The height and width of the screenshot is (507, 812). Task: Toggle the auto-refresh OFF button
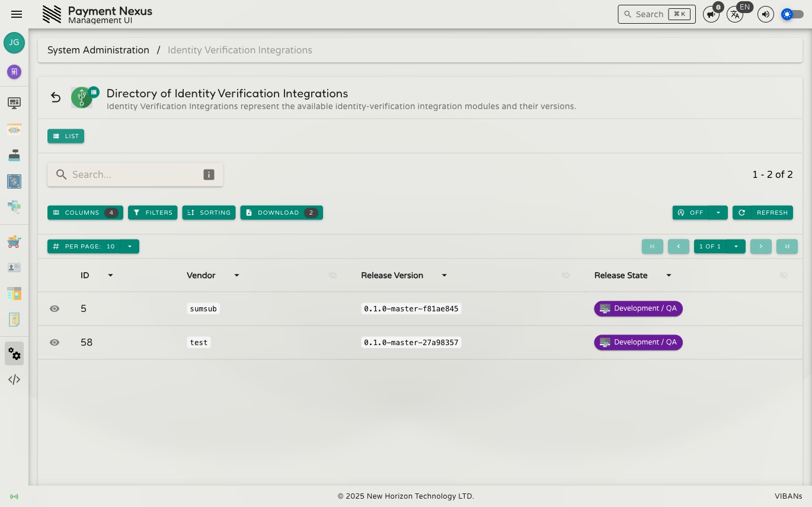690,212
